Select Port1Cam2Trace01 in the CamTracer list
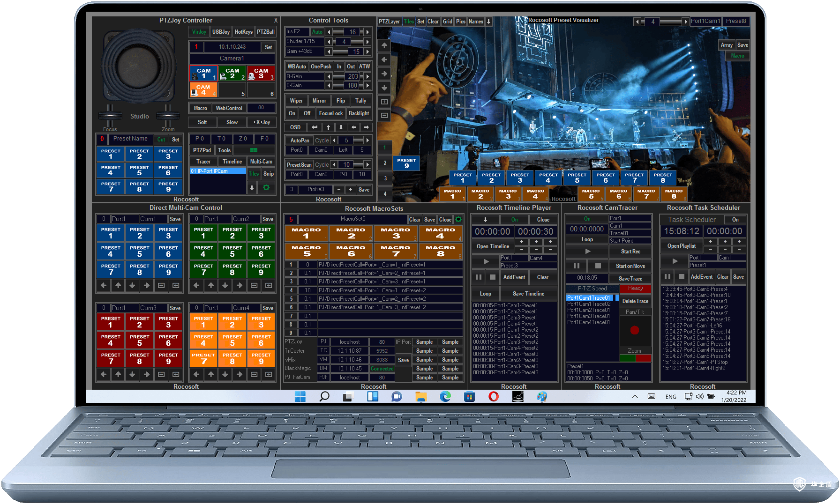Screen dimensions: 840x504 click(588, 310)
